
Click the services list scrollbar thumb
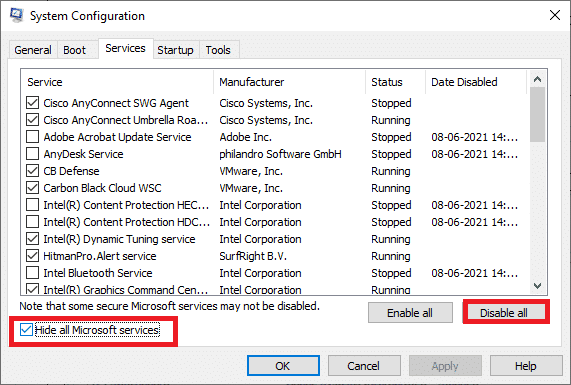537,114
